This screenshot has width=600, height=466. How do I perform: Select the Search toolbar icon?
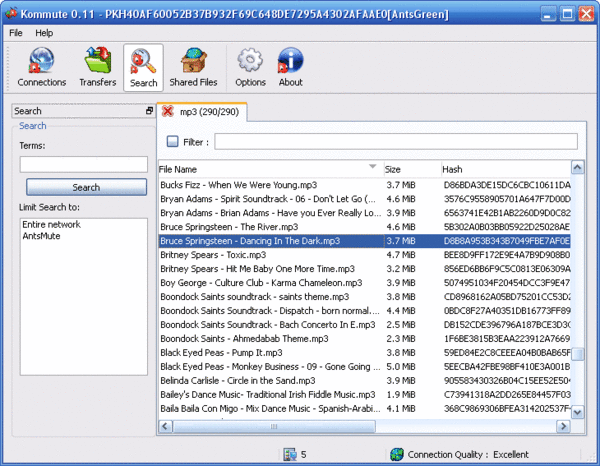143,67
